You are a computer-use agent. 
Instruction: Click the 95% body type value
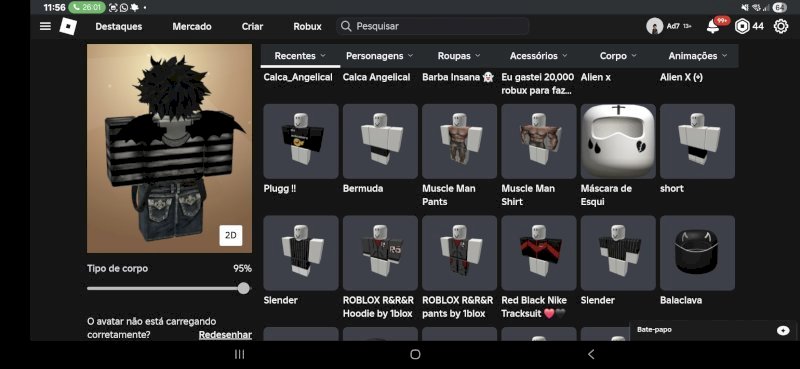tap(242, 268)
